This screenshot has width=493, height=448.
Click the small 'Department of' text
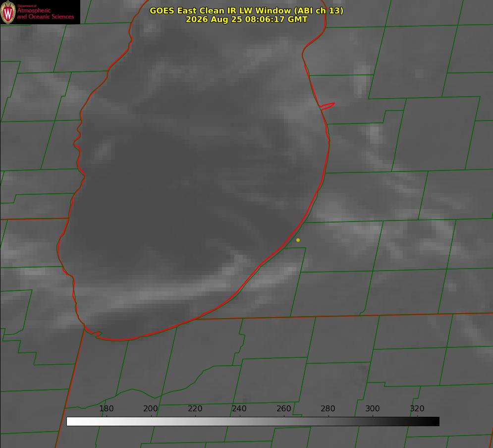27,6
